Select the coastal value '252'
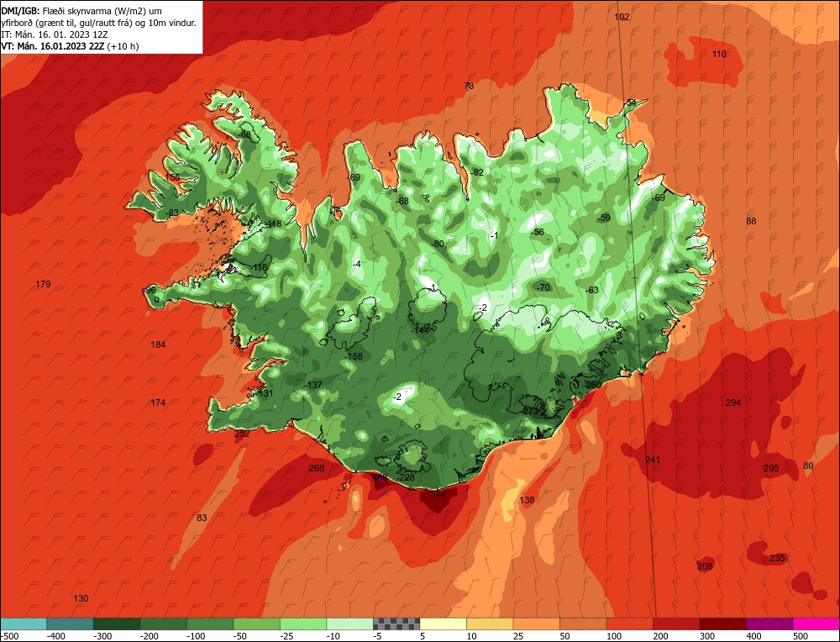The image size is (840, 642). coord(242,434)
